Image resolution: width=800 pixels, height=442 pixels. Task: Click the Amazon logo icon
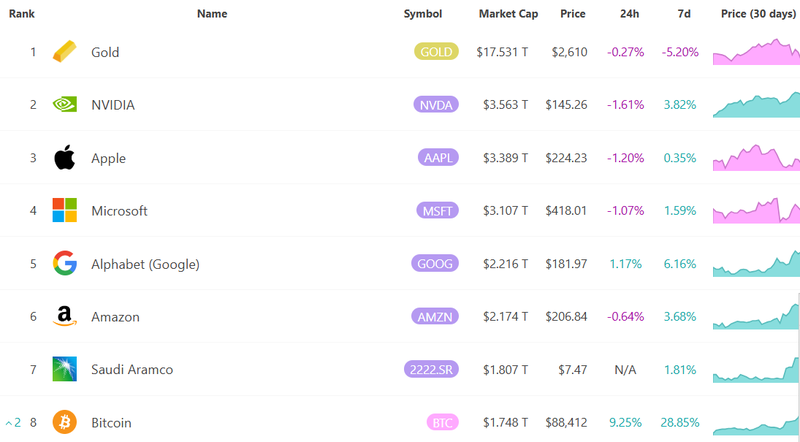pos(65,316)
